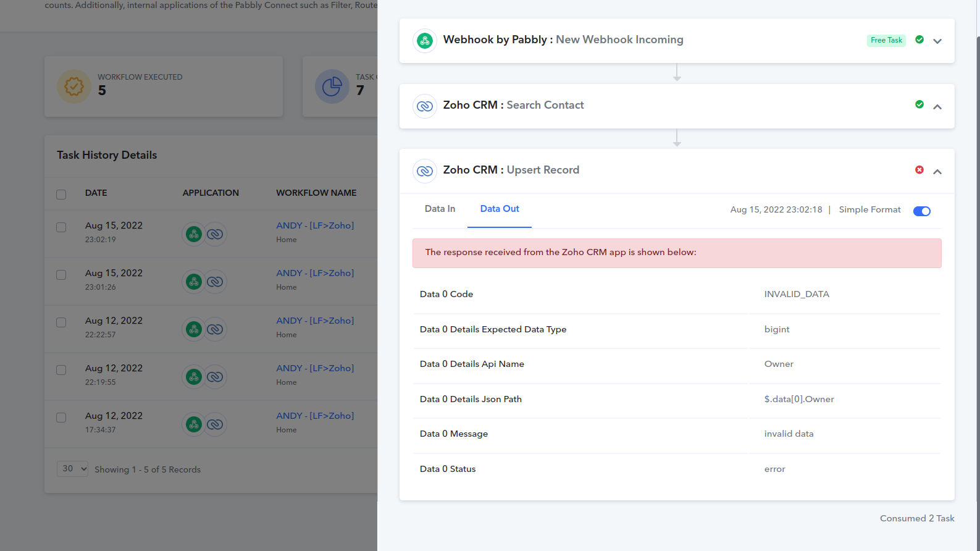The height and width of the screenshot is (551, 980).
Task: Click Zoho CRM app icon for 17:34:37 row
Action: coord(215,424)
